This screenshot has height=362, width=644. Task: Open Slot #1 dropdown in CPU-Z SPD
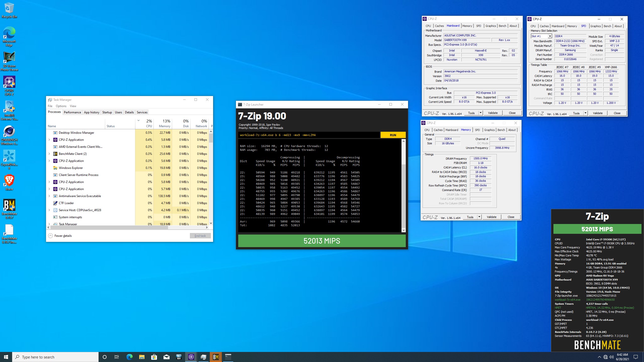click(550, 36)
